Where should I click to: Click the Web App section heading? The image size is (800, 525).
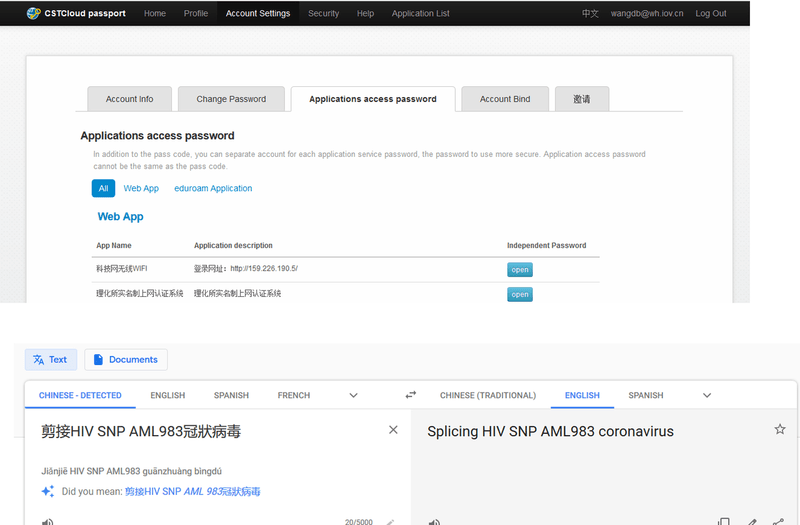tap(120, 216)
